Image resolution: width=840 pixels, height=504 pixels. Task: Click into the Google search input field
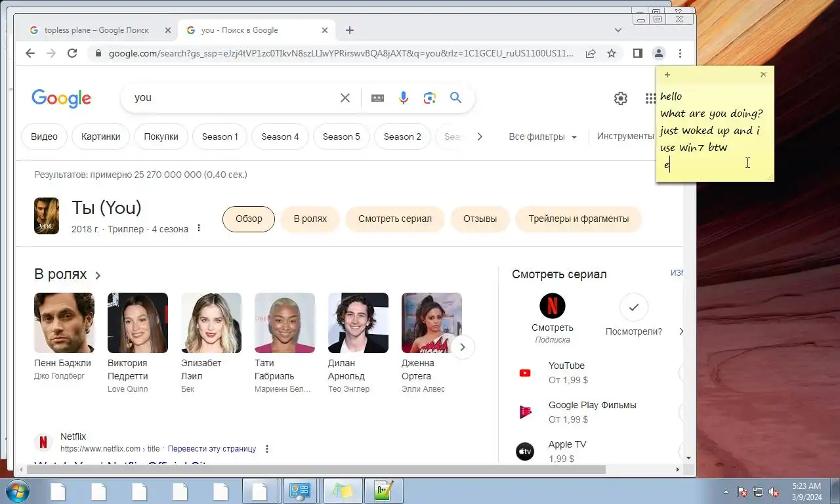point(233,98)
